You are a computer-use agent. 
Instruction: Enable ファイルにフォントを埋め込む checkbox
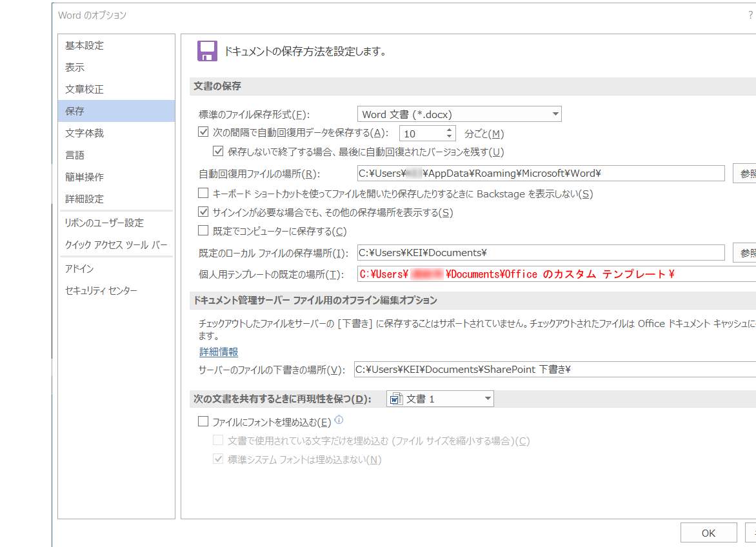click(x=203, y=422)
